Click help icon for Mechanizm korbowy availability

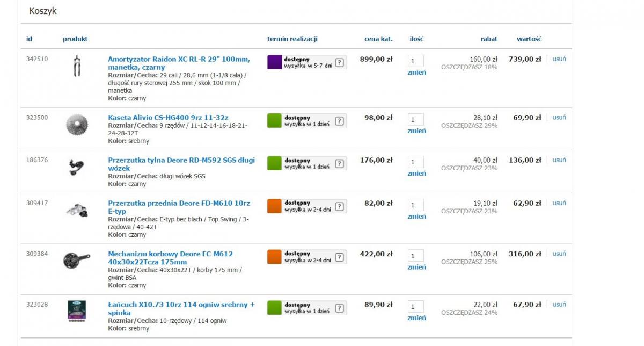click(339, 257)
